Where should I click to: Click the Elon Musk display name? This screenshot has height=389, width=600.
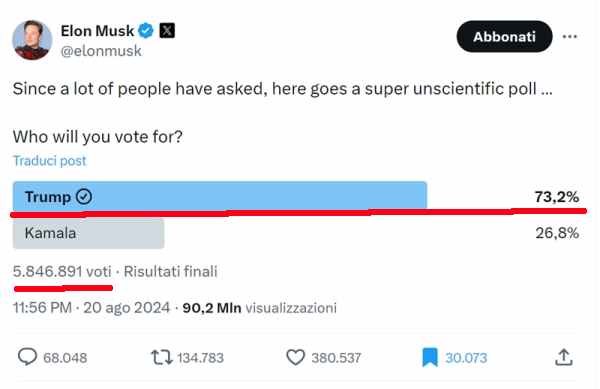[97, 31]
